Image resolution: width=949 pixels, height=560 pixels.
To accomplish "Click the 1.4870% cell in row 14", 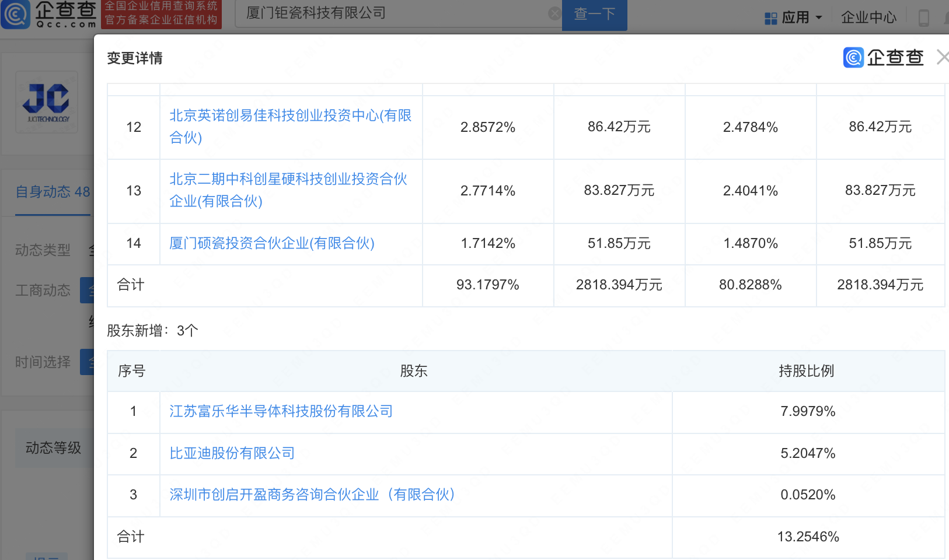I will click(x=751, y=243).
